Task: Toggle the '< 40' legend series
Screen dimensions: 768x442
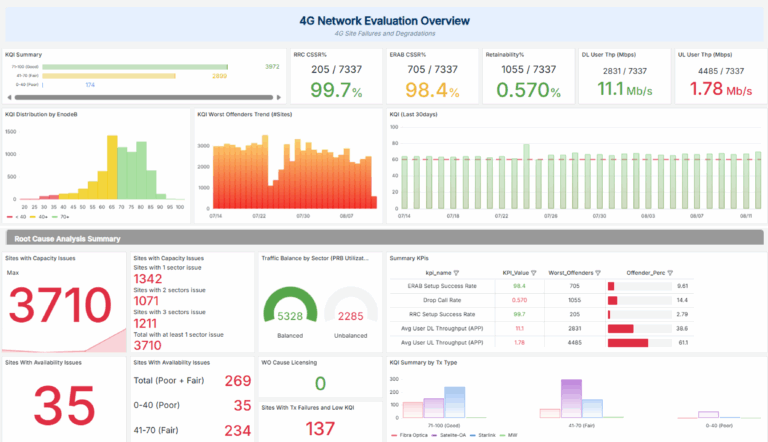Action: pyautogui.click(x=17, y=216)
